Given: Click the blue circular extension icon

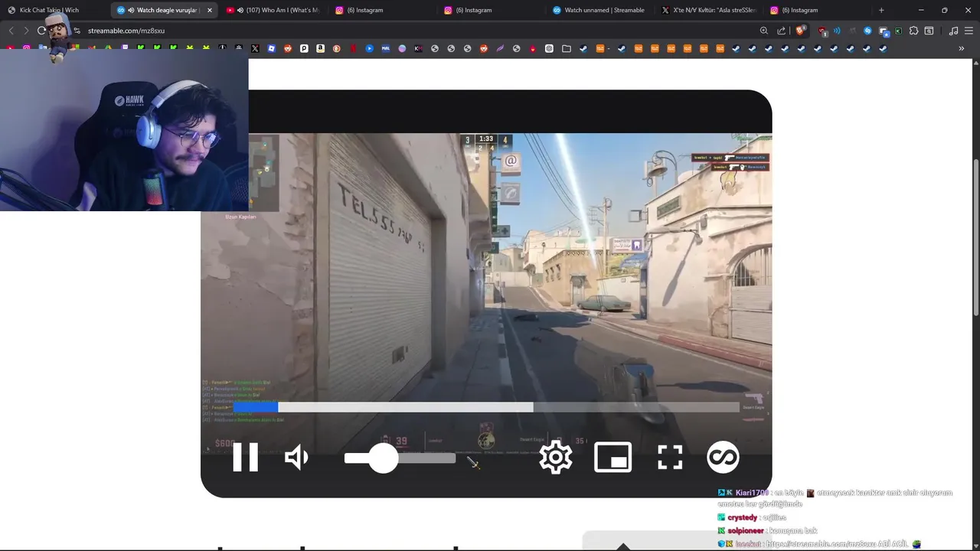Looking at the screenshot, I should click(x=867, y=31).
